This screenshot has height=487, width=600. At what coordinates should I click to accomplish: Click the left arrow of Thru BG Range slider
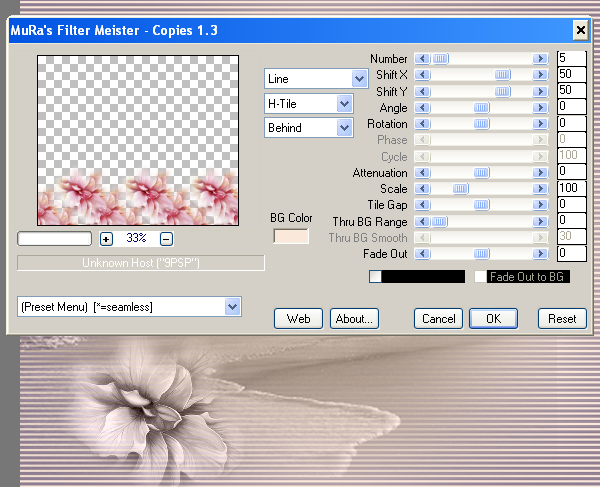pyautogui.click(x=422, y=222)
